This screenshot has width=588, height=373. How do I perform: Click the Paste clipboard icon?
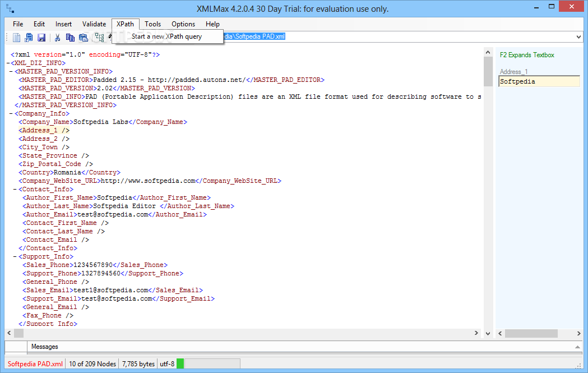click(x=84, y=37)
